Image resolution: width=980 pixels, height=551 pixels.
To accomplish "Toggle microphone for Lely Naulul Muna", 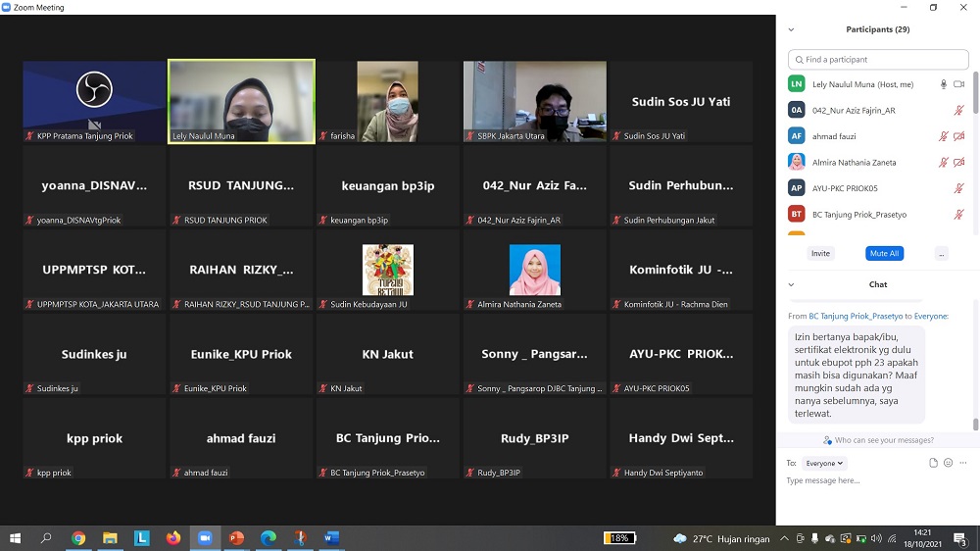I will pos(943,84).
